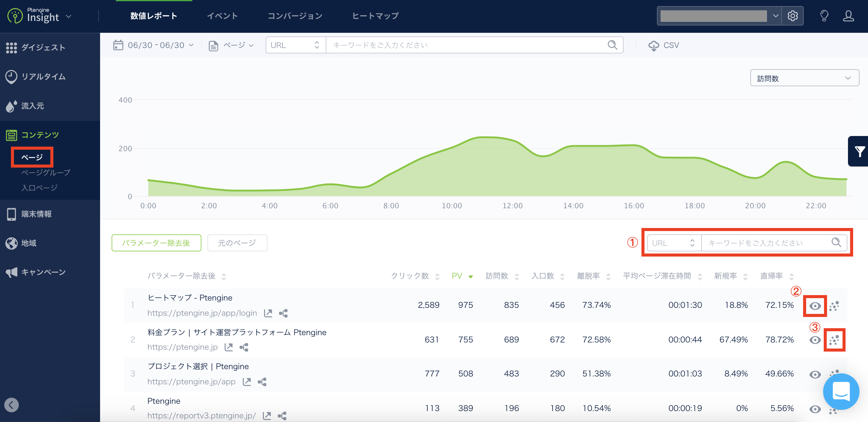Select 元のページ toggle button
Screen dimensions: 868x422
click(237, 243)
